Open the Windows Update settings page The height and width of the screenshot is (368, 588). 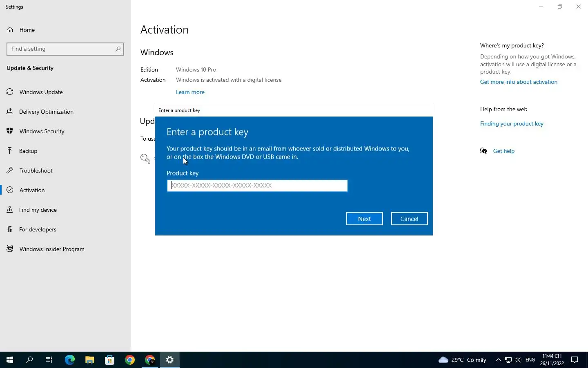65,92
